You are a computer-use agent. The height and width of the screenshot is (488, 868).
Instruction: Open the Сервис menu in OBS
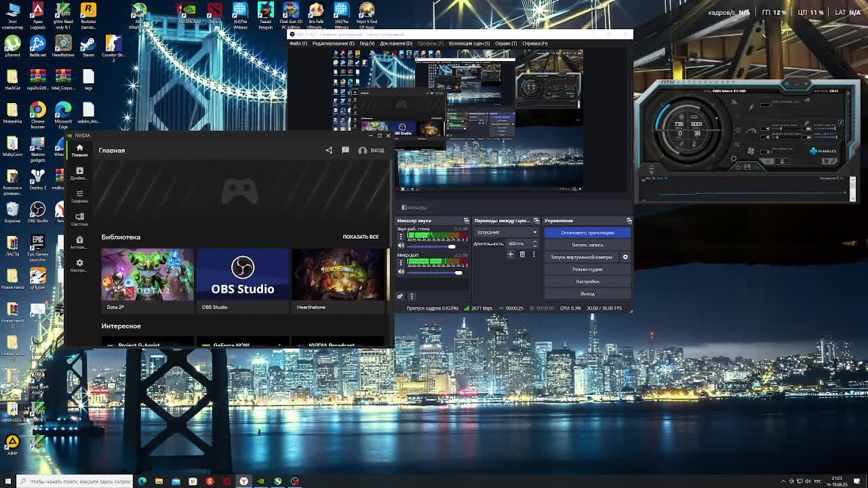coord(506,43)
